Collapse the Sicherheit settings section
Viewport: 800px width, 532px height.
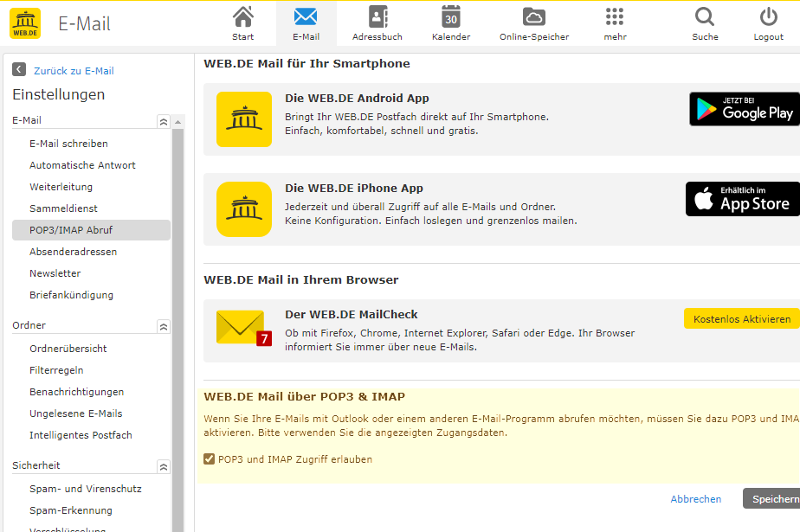[x=164, y=467]
